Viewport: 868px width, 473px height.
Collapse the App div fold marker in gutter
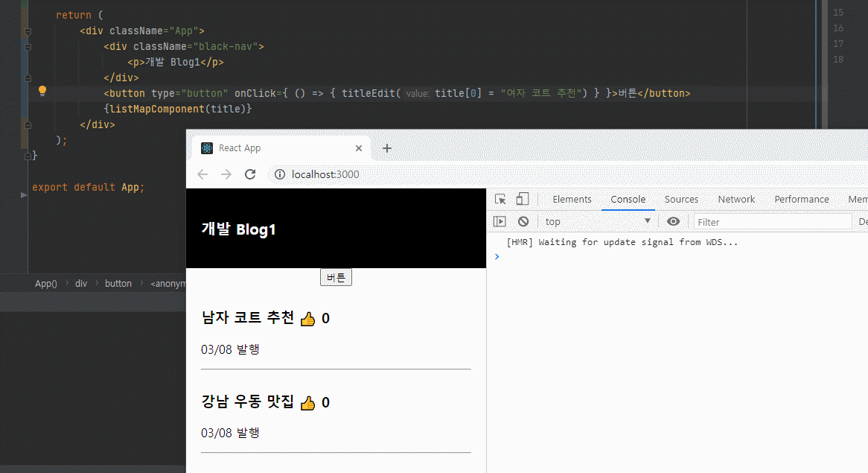click(x=28, y=31)
